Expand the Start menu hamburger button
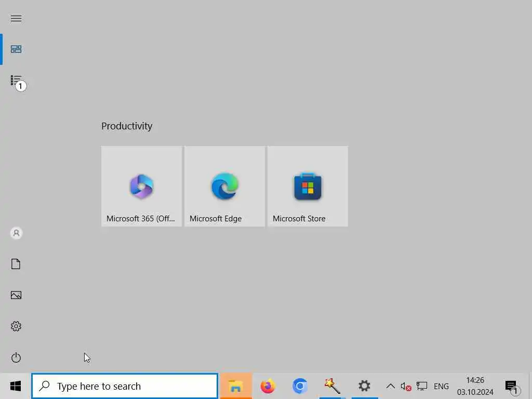Image resolution: width=532 pixels, height=399 pixels. (16, 18)
